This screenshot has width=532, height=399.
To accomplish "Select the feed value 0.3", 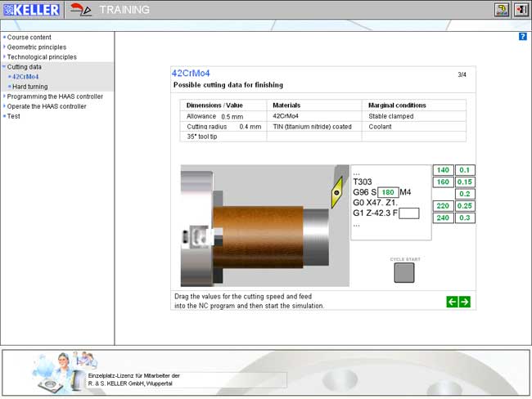I will [465, 217].
